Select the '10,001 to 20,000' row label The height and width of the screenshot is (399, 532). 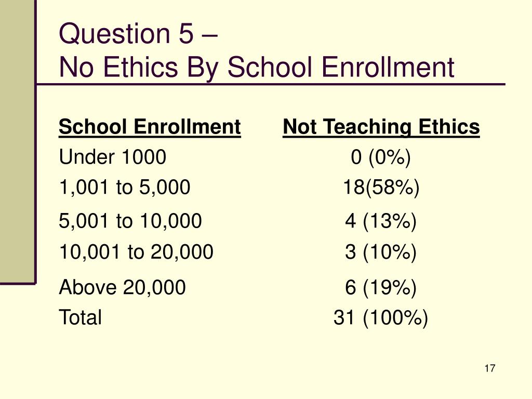pos(136,252)
